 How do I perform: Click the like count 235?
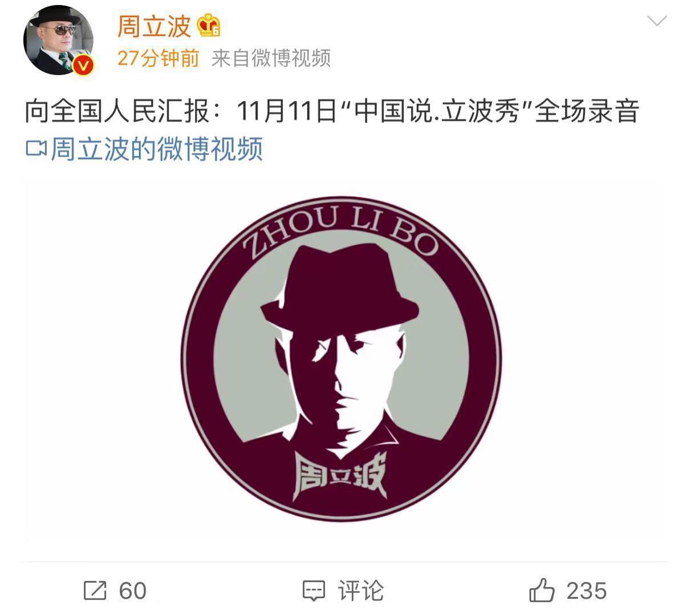tap(587, 591)
